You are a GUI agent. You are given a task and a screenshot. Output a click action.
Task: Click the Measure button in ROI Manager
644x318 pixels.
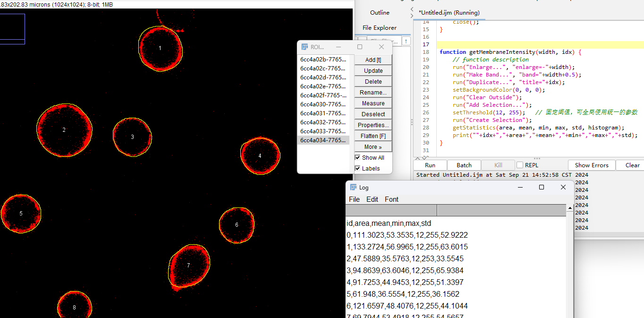click(x=373, y=103)
